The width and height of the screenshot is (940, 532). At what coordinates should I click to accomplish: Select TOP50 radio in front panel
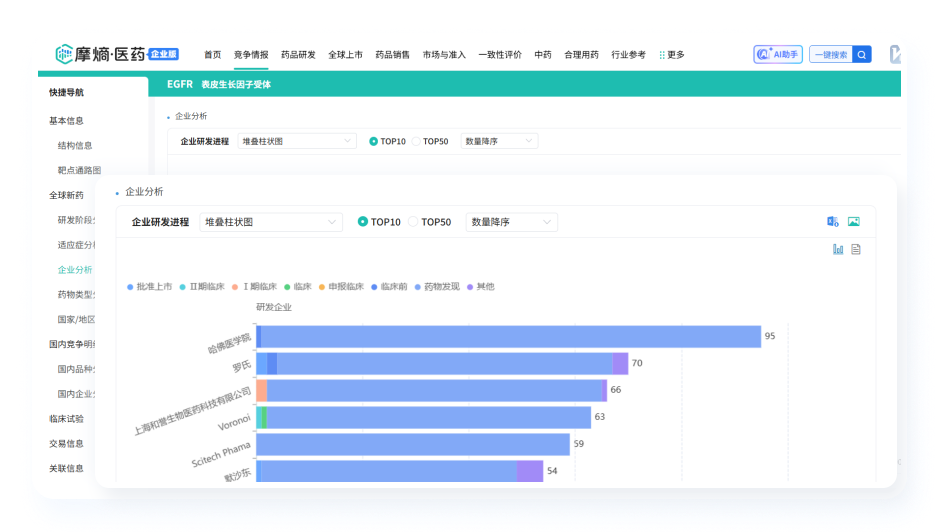point(413,221)
